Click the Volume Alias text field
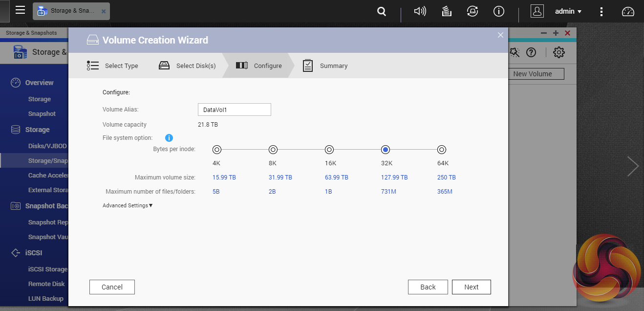The image size is (644, 311). 234,110
